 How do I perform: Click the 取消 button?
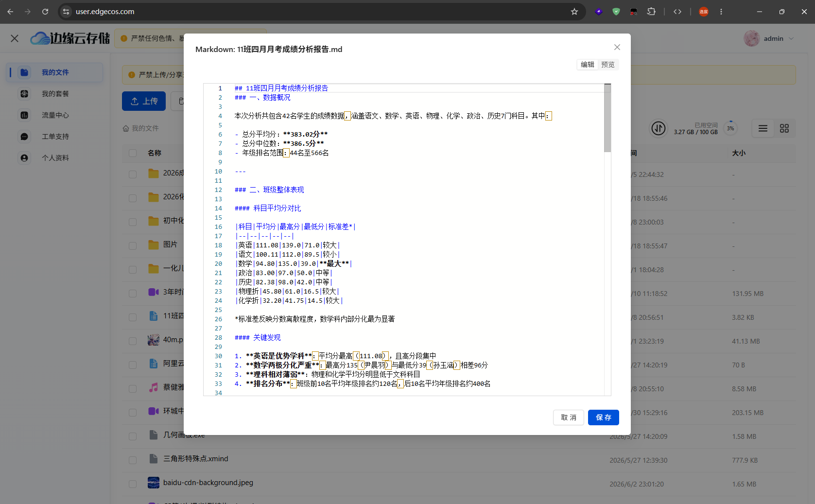568,417
